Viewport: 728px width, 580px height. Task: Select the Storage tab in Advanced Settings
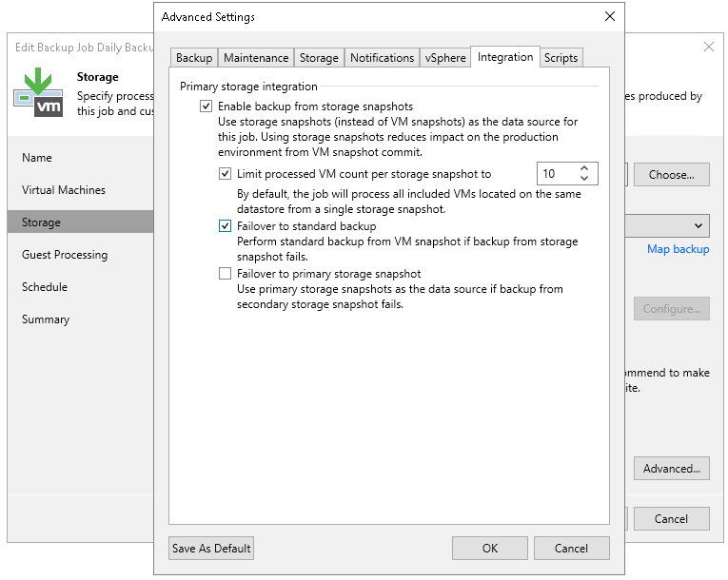(319, 58)
